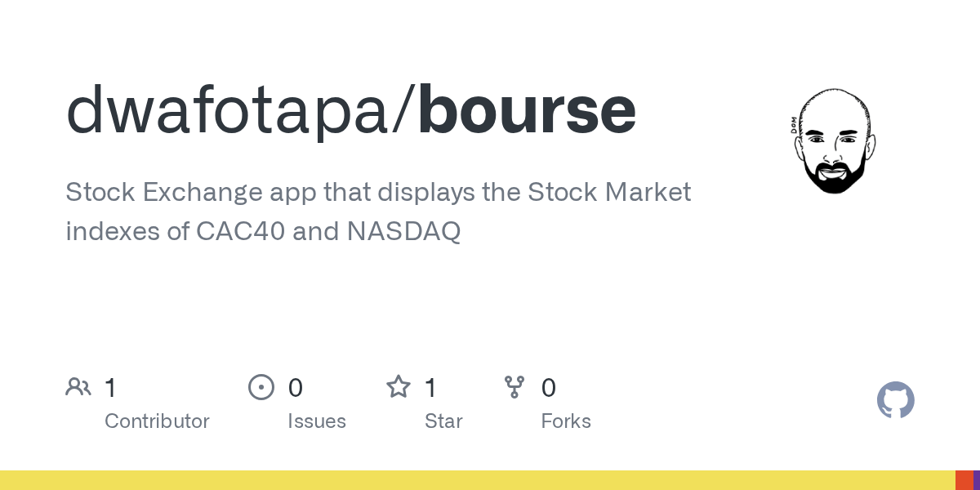Click the forks count number 0
The height and width of the screenshot is (490, 980).
coord(549,388)
